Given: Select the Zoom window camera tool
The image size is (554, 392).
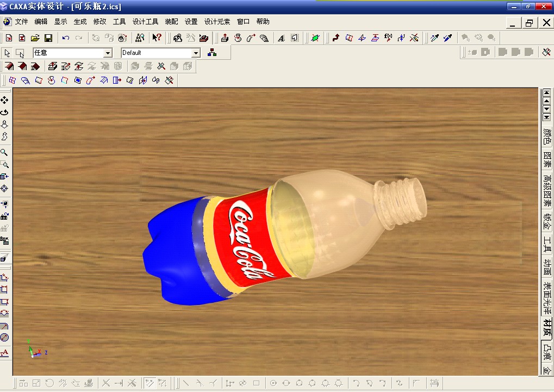Looking at the screenshot, I should [4, 164].
